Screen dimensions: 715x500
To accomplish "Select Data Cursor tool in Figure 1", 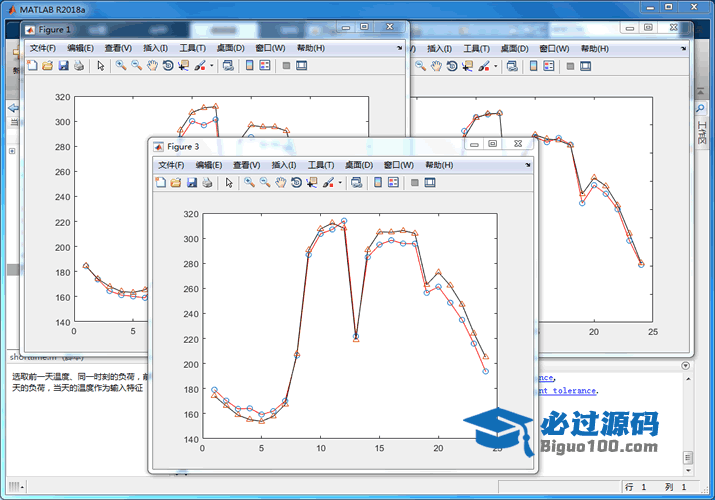I will tap(183, 66).
